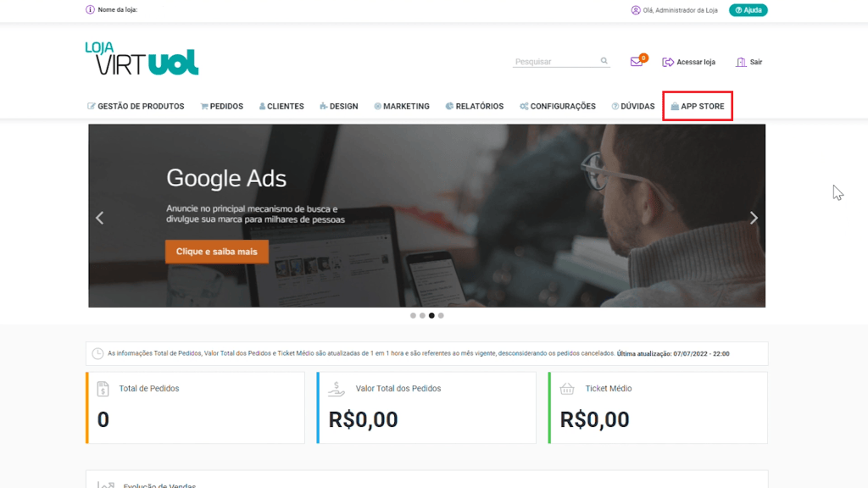This screenshot has height=488, width=868.
Task: Go to the next banner slide arrow
Action: 754,218
